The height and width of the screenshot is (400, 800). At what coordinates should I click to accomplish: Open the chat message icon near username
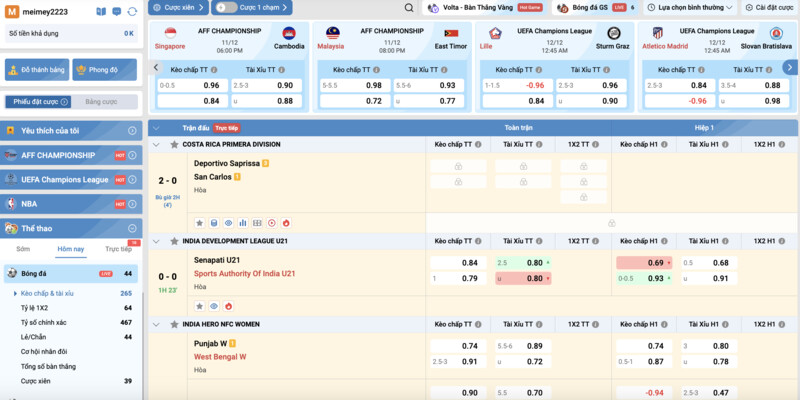[x=116, y=12]
